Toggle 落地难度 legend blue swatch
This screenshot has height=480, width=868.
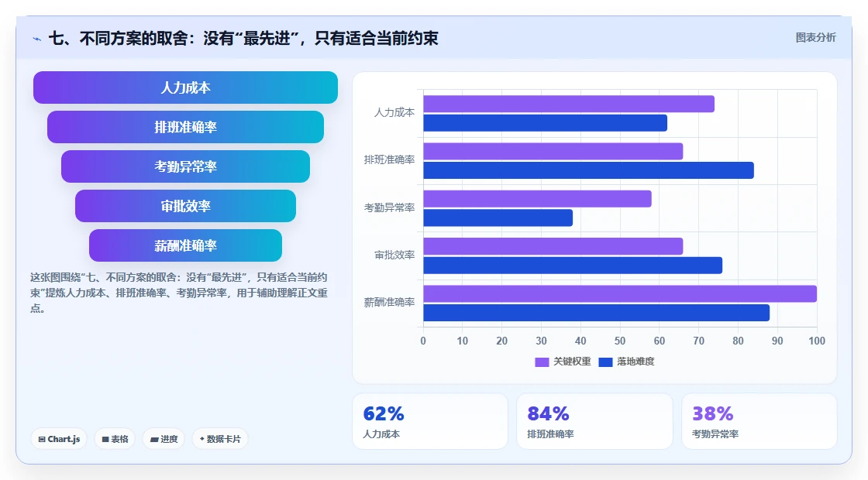click(x=605, y=362)
